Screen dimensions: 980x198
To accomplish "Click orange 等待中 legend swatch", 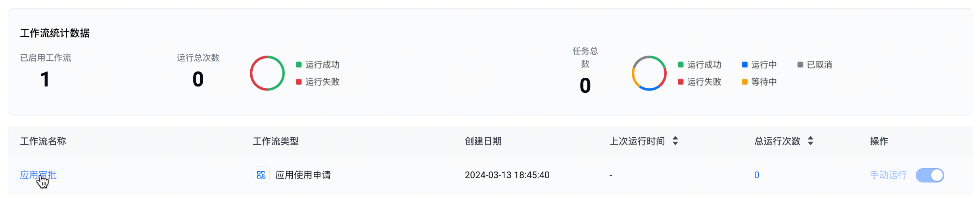I will (744, 82).
